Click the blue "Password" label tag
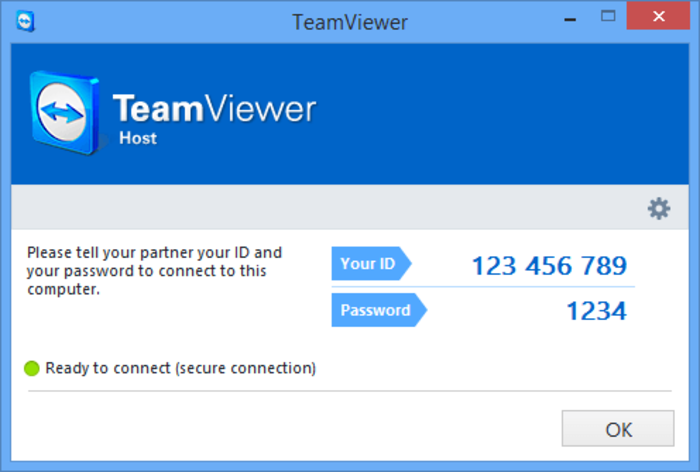 click(x=376, y=310)
